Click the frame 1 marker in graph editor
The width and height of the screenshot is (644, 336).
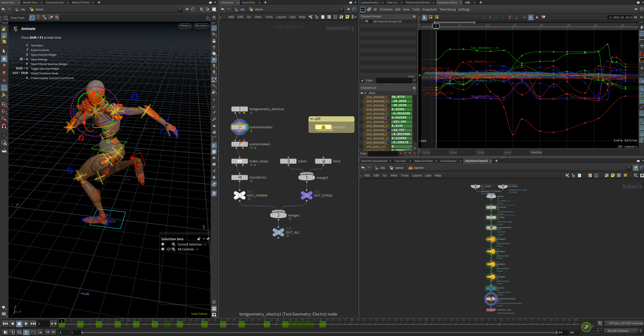(x=436, y=26)
